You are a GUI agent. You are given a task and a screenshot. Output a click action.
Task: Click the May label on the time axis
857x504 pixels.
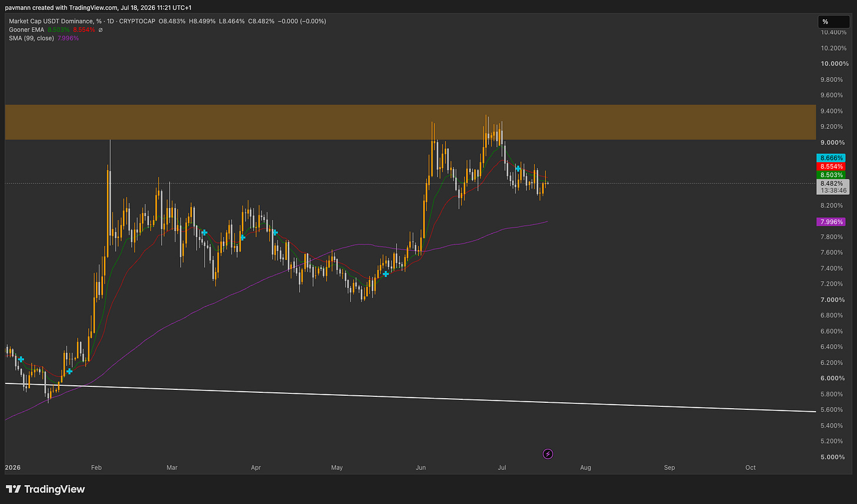click(x=337, y=468)
